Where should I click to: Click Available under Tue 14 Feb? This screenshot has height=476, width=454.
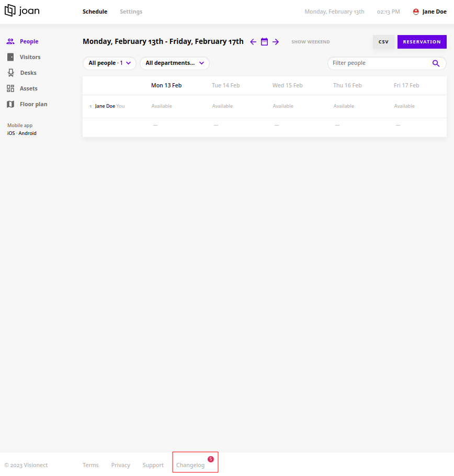tap(222, 106)
